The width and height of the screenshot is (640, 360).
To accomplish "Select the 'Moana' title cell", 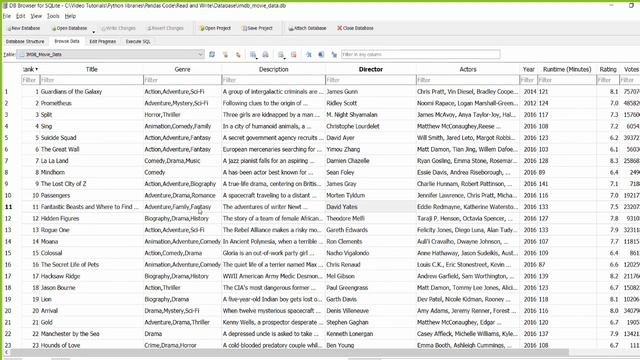I will click(x=91, y=242).
